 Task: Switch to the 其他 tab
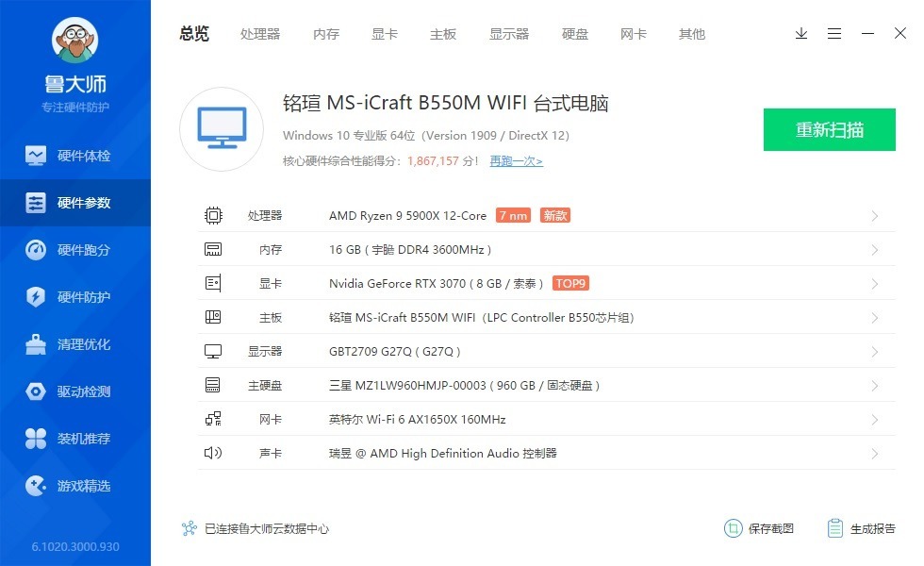[x=691, y=34]
